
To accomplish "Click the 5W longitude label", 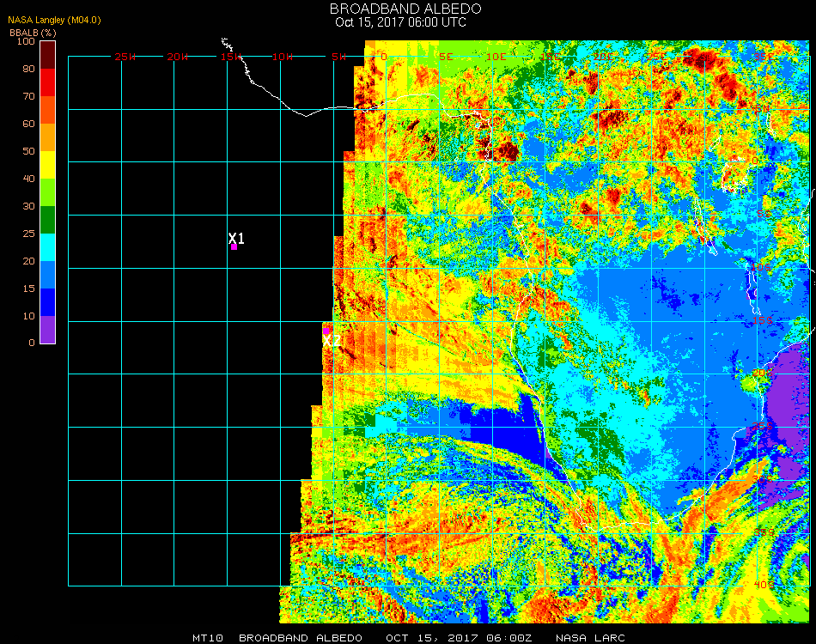I will coord(338,58).
